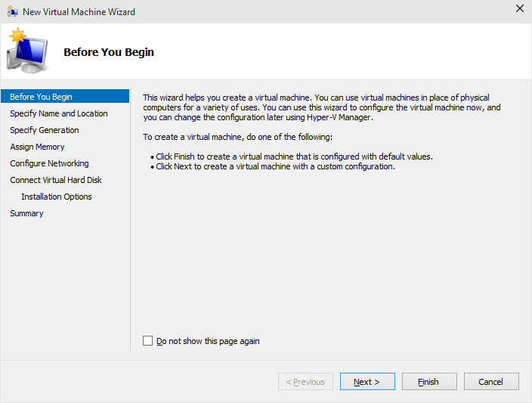
Task: Click the large virtual machine monitor icon
Action: pos(27,51)
